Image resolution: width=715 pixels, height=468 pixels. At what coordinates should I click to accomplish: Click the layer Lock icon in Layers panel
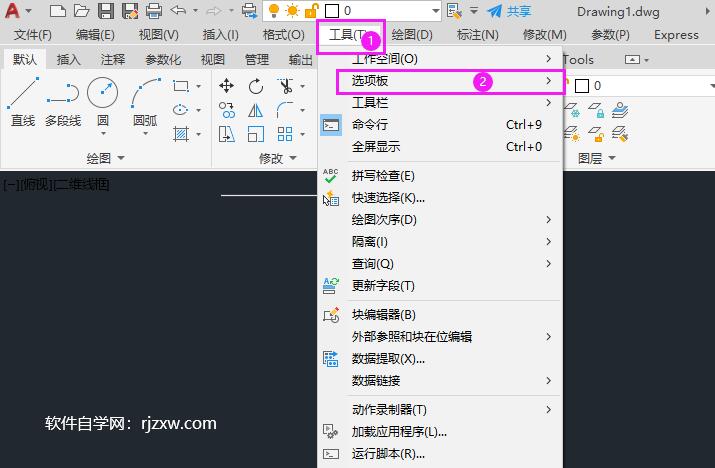pos(596,110)
